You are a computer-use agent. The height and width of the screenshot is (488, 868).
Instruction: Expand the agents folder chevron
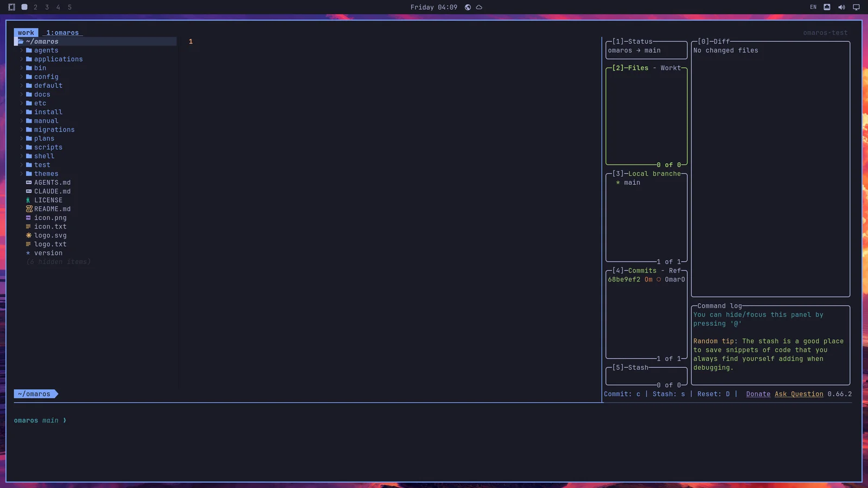(22, 50)
